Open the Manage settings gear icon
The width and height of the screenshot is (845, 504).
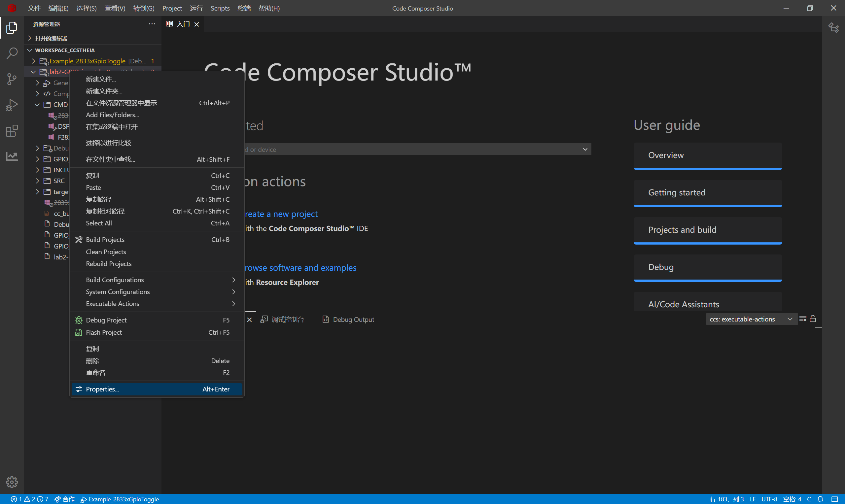[12, 482]
